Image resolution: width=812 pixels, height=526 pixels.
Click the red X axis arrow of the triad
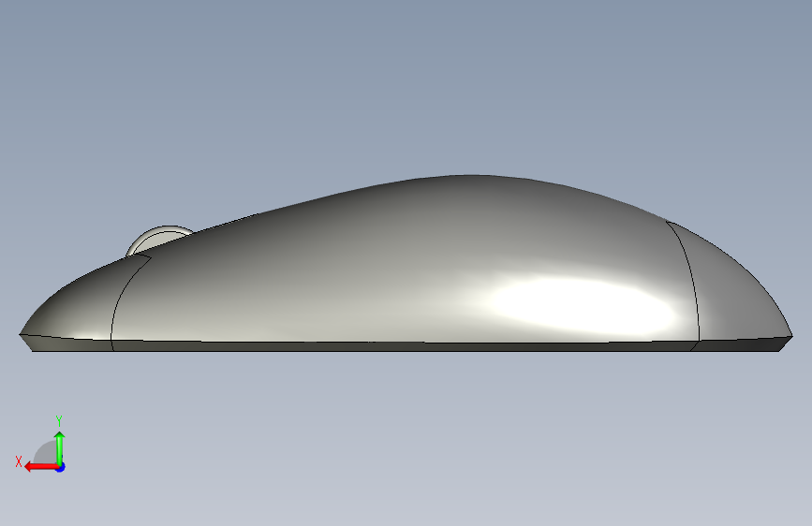point(41,467)
